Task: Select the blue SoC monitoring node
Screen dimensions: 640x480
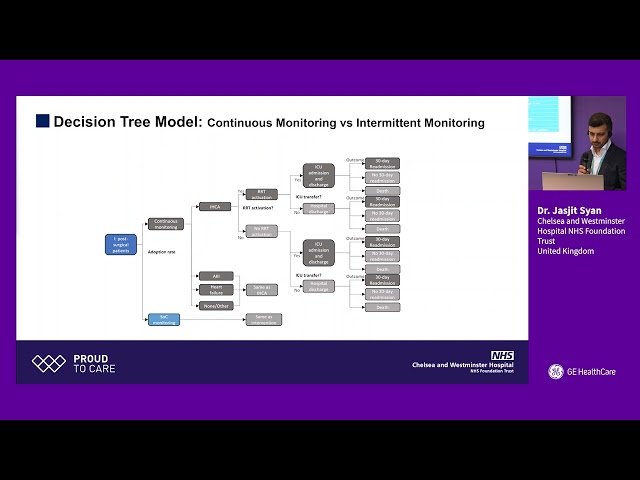Action: coord(164,319)
